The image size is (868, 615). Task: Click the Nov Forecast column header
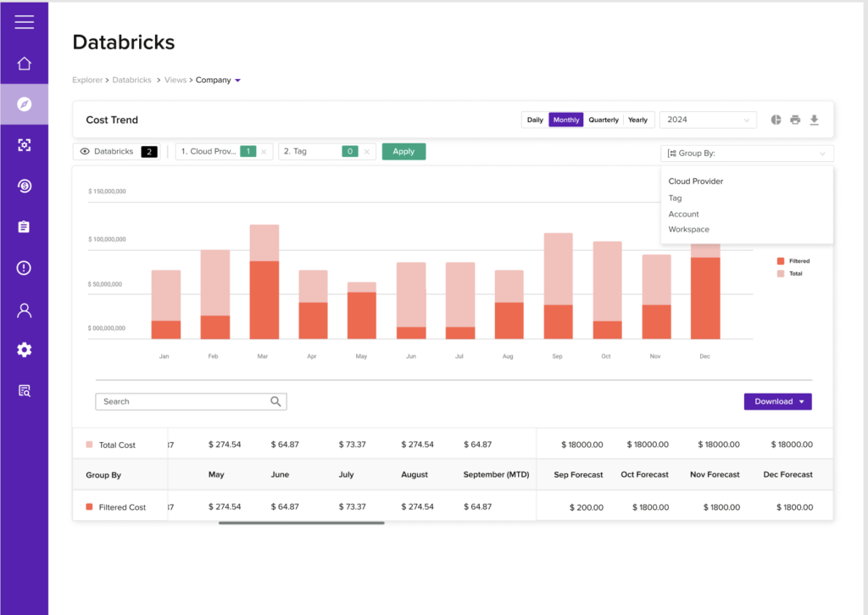click(715, 475)
